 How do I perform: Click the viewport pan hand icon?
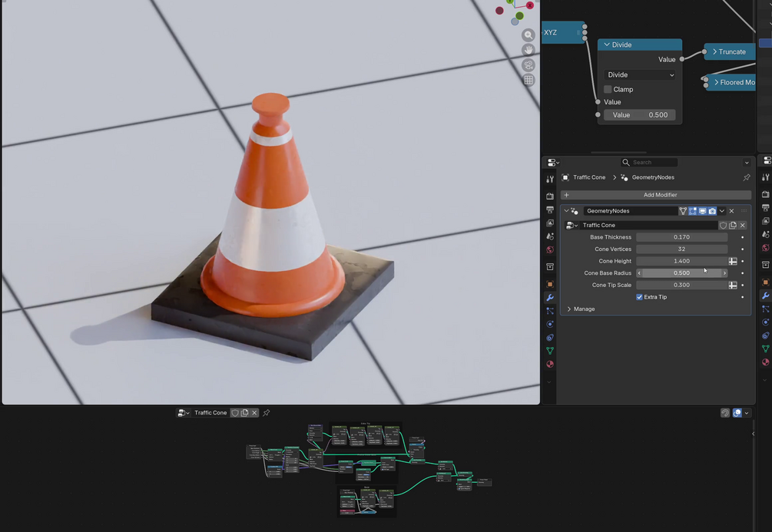[528, 50]
